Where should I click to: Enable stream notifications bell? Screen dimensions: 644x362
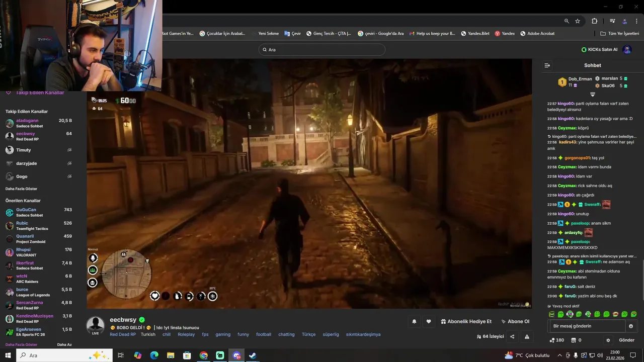tap(414, 322)
